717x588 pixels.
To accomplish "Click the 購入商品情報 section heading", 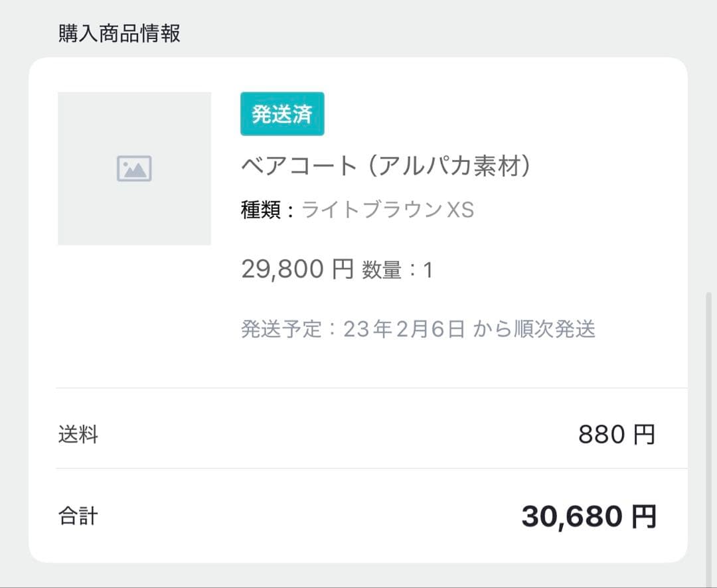I will [119, 33].
